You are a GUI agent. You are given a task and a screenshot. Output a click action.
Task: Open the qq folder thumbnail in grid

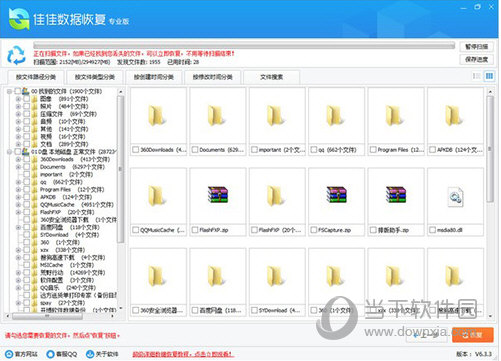(335, 116)
